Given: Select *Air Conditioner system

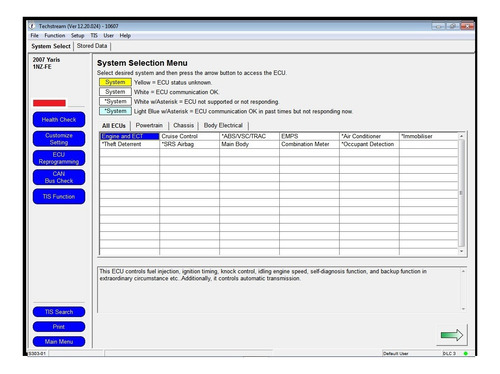Looking at the screenshot, I should tap(369, 136).
